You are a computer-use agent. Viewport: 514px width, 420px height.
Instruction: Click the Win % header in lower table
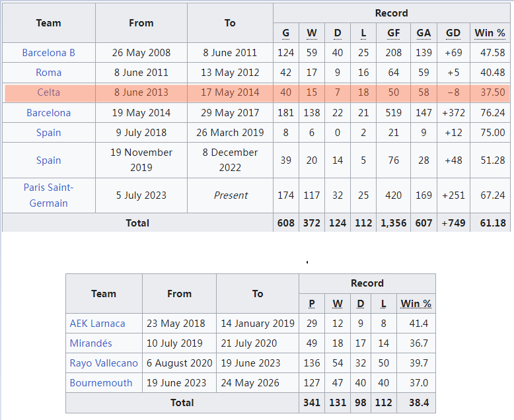click(416, 304)
